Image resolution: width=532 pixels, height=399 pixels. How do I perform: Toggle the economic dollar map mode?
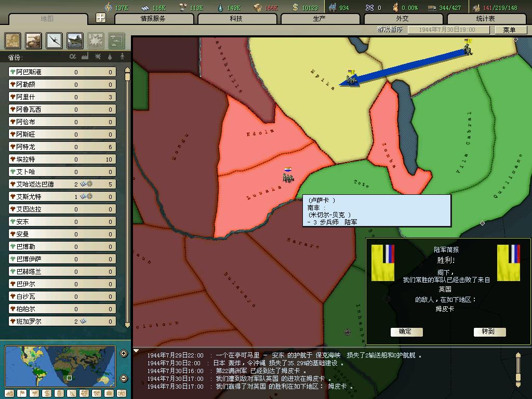pyautogui.click(x=46, y=393)
